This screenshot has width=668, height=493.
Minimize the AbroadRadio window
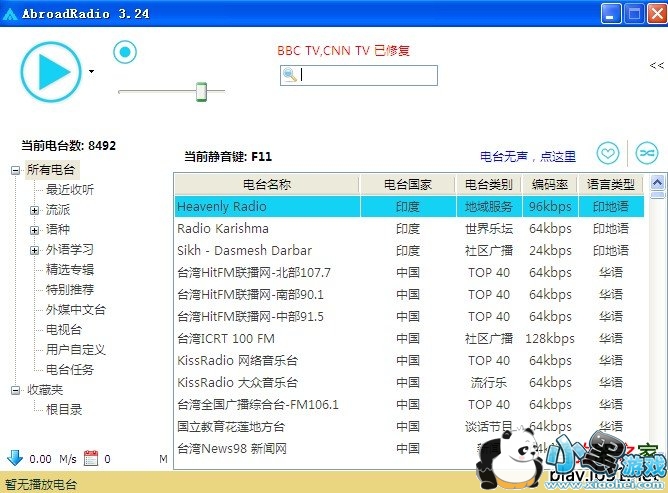pos(610,14)
